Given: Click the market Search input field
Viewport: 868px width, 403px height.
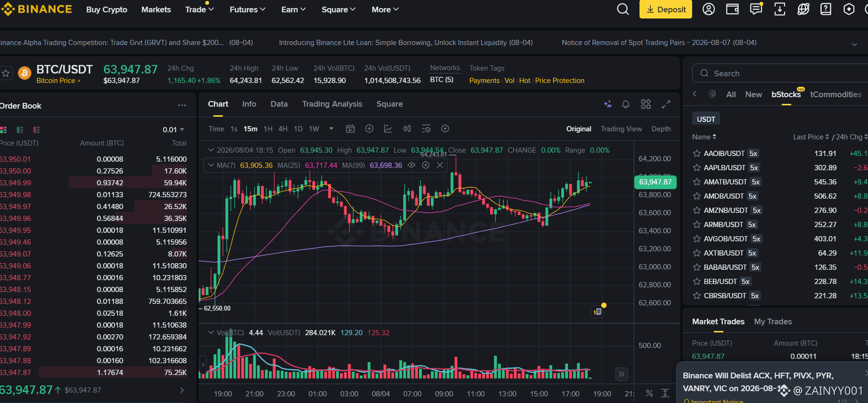Looking at the screenshot, I should tap(780, 73).
